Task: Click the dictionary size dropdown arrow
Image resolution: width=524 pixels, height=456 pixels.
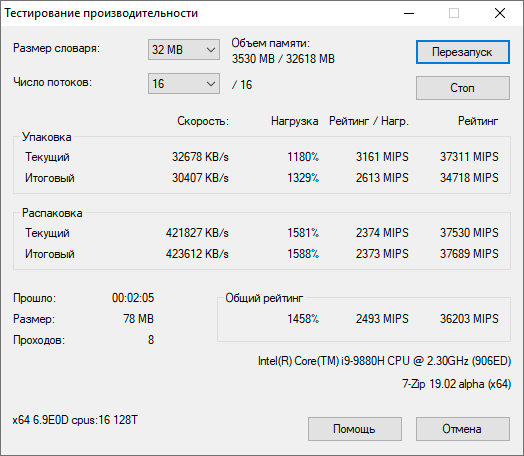Action: 211,50
